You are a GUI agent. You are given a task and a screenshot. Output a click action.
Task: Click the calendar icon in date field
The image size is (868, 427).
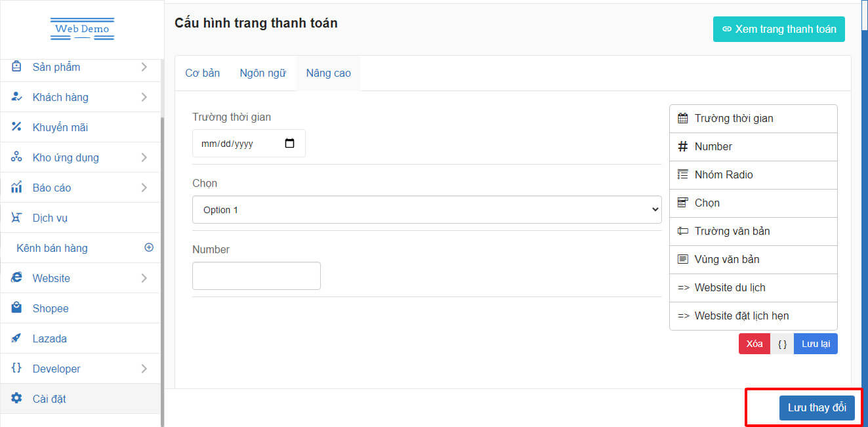(289, 144)
